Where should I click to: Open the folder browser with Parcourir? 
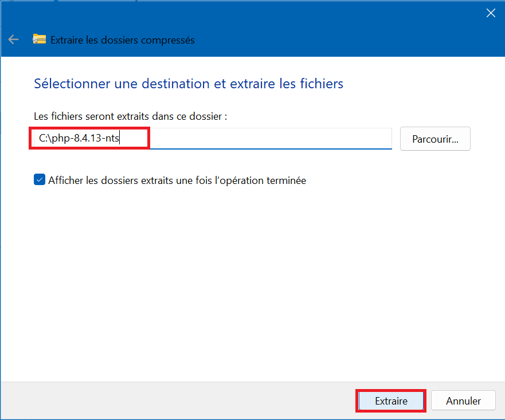[x=435, y=139]
